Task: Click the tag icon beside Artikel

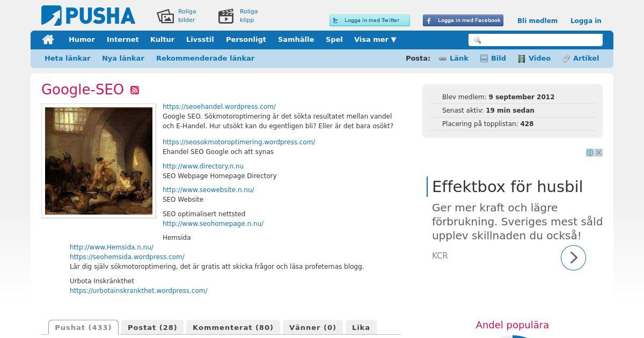Action: (x=566, y=58)
